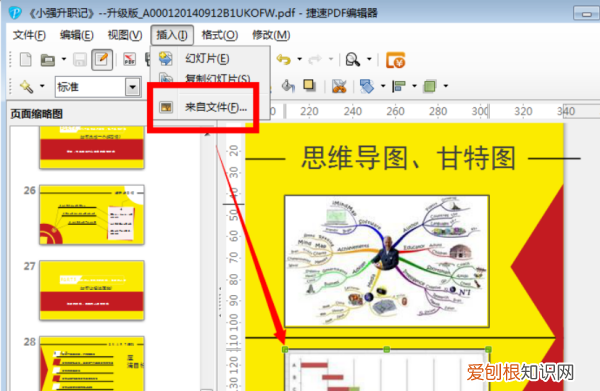The height and width of the screenshot is (391, 600).
Task: Select the thumbnail above page 26
Action: tap(92, 147)
